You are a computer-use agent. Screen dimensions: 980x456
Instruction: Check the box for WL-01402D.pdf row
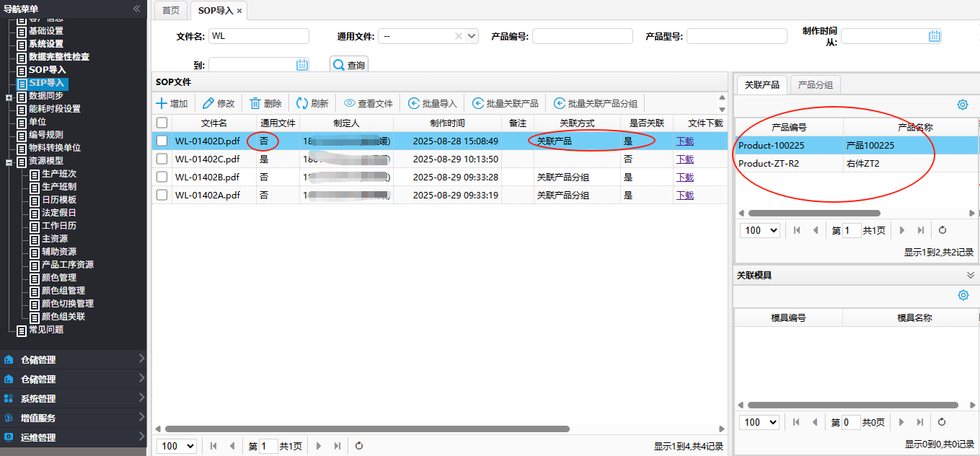tap(162, 141)
